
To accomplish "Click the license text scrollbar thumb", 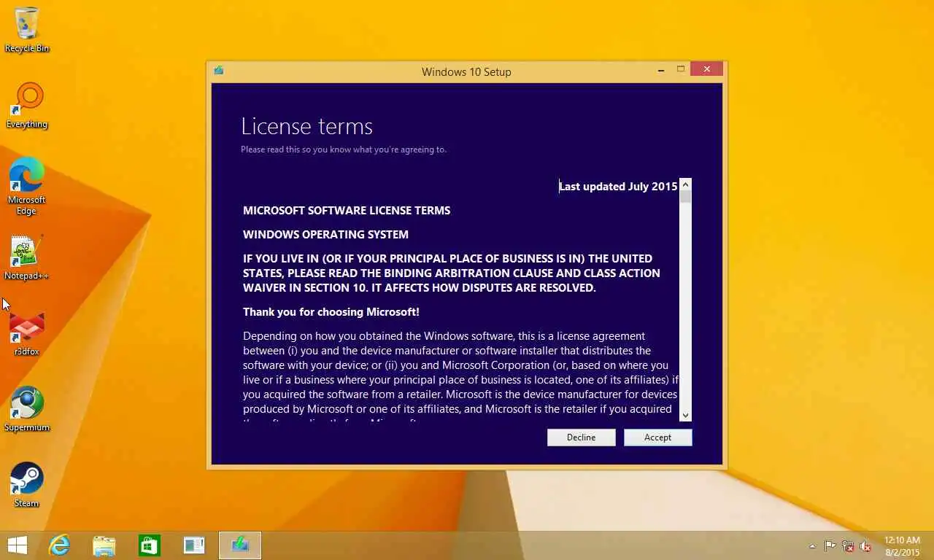I will [x=685, y=197].
